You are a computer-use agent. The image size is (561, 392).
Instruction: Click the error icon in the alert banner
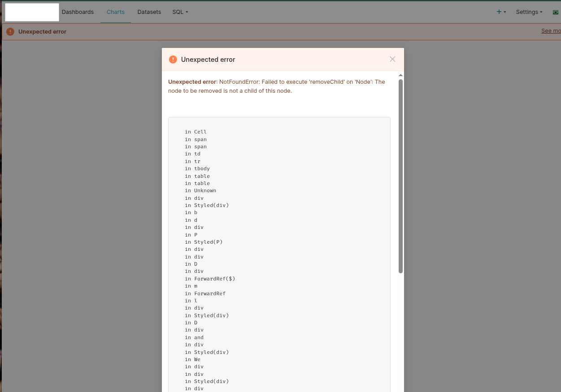point(10,31)
